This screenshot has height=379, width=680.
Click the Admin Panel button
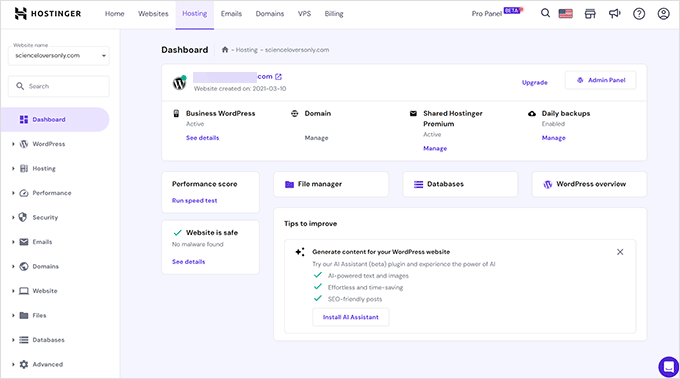(x=601, y=80)
